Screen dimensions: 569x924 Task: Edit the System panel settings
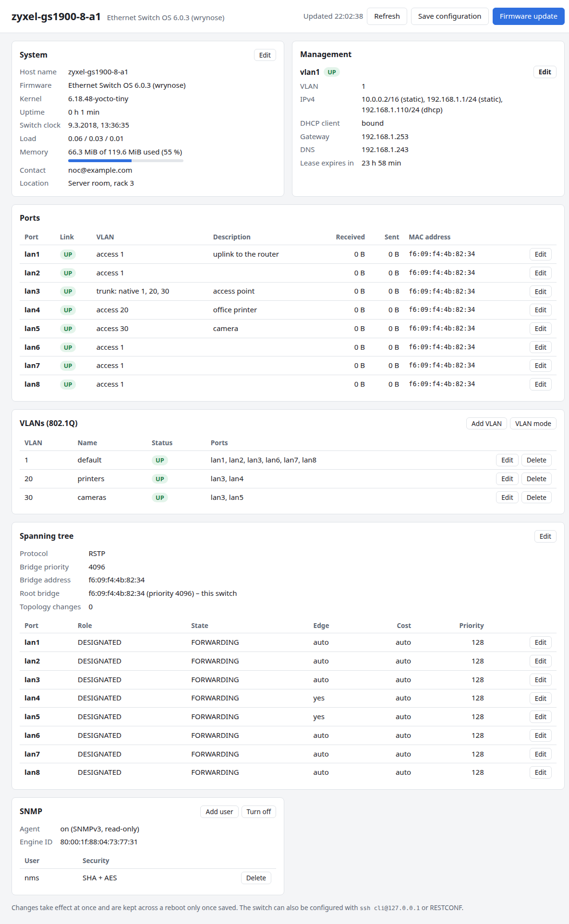click(x=265, y=55)
